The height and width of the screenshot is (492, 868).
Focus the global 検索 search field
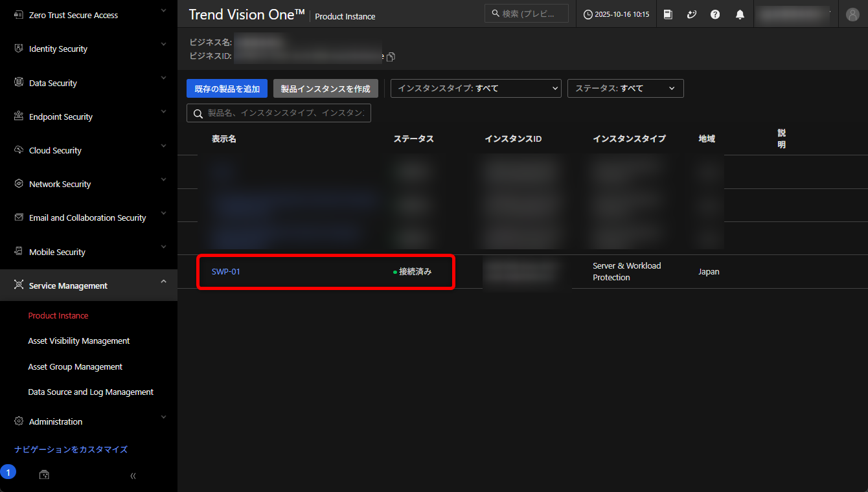pyautogui.click(x=527, y=14)
